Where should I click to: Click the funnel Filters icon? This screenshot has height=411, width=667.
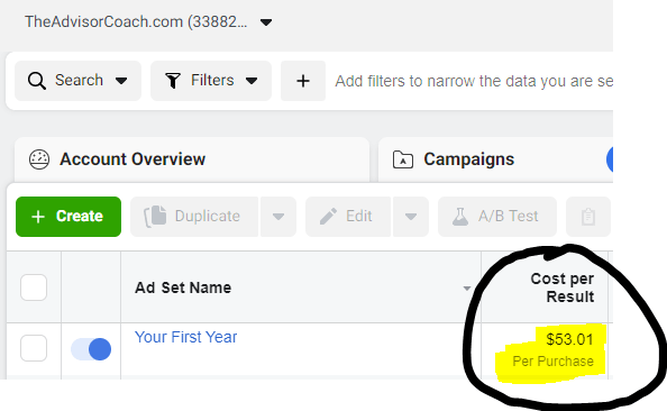pyautogui.click(x=173, y=81)
